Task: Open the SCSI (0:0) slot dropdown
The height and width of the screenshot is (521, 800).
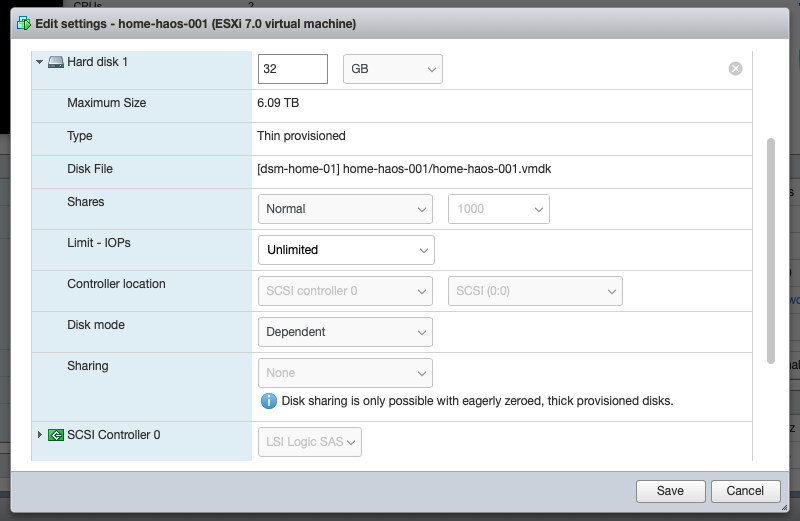Action: click(535, 291)
